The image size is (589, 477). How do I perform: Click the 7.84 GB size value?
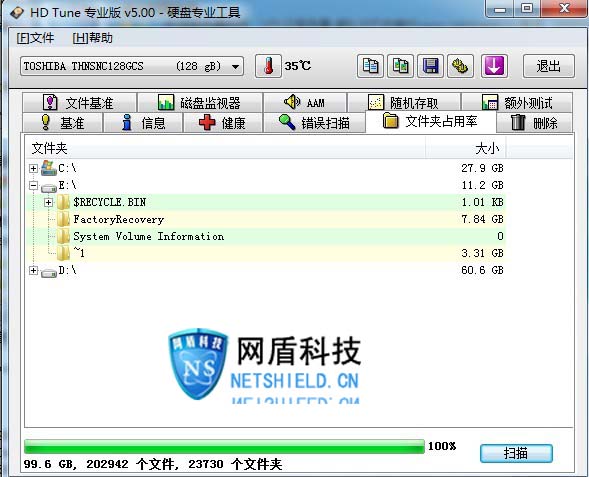click(x=482, y=219)
